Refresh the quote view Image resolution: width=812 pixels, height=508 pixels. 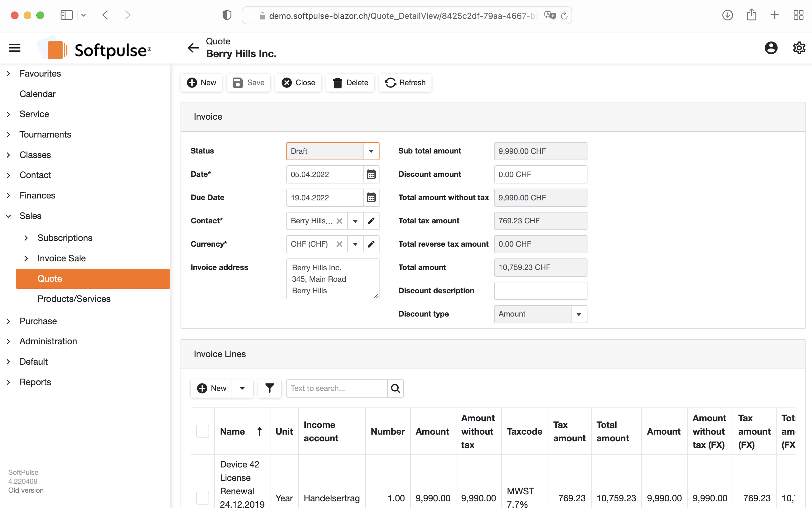(x=405, y=83)
